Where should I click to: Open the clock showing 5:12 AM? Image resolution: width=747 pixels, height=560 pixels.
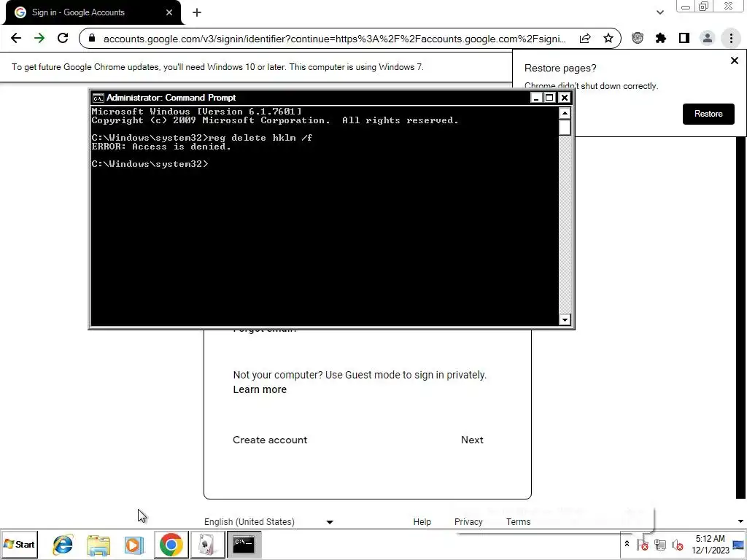pos(710,544)
